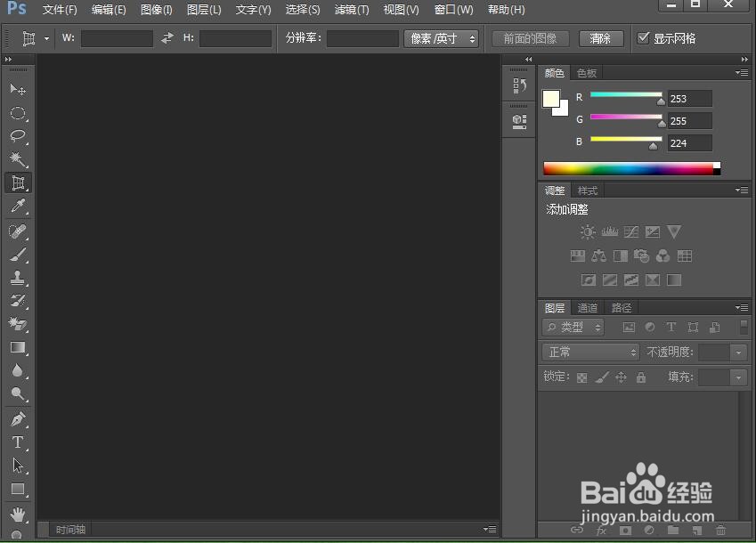Select the Type tool

(x=18, y=442)
